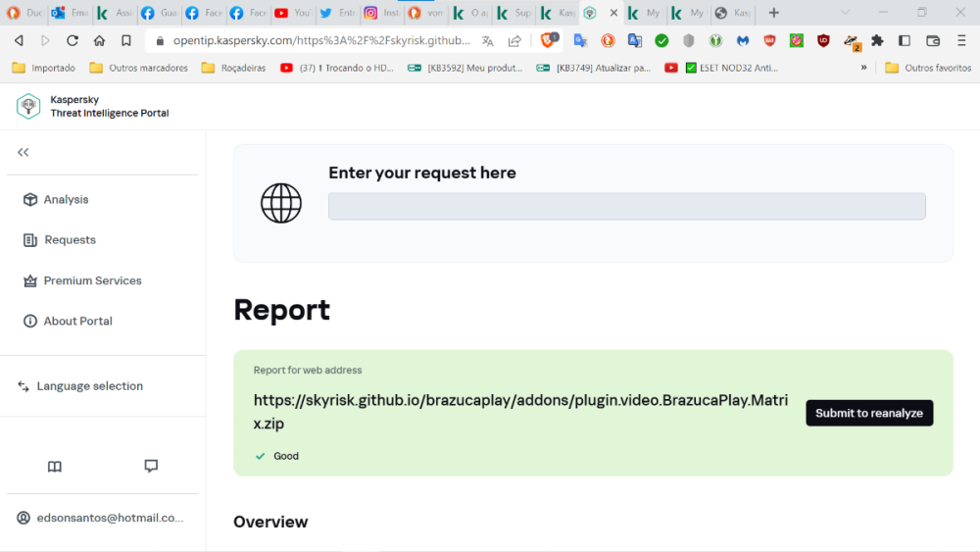Switch to the Instagram tab

(381, 13)
